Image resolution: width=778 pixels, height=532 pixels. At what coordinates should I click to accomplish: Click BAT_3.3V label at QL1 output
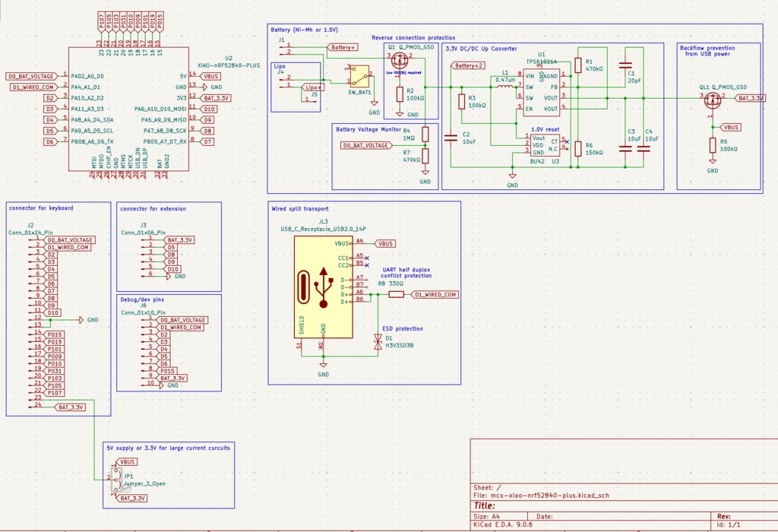[x=750, y=98]
